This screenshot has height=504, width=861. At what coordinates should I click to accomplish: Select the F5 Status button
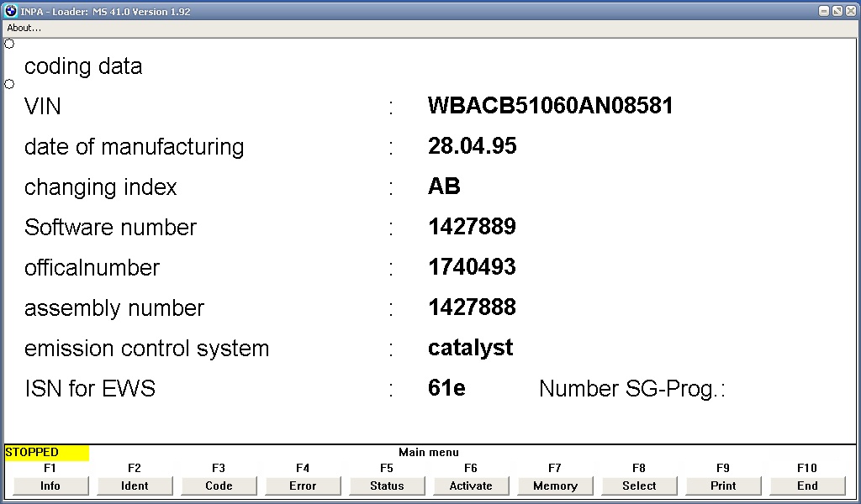(x=387, y=486)
